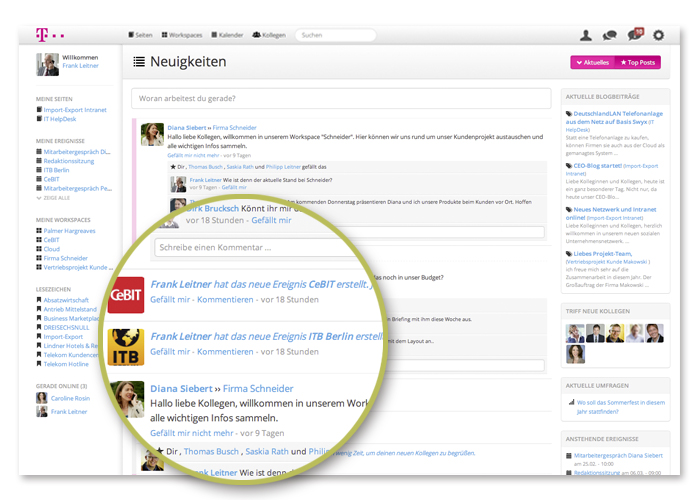700x500 pixels.
Task: Open CEO-Blog startet blog post
Action: [x=597, y=166]
